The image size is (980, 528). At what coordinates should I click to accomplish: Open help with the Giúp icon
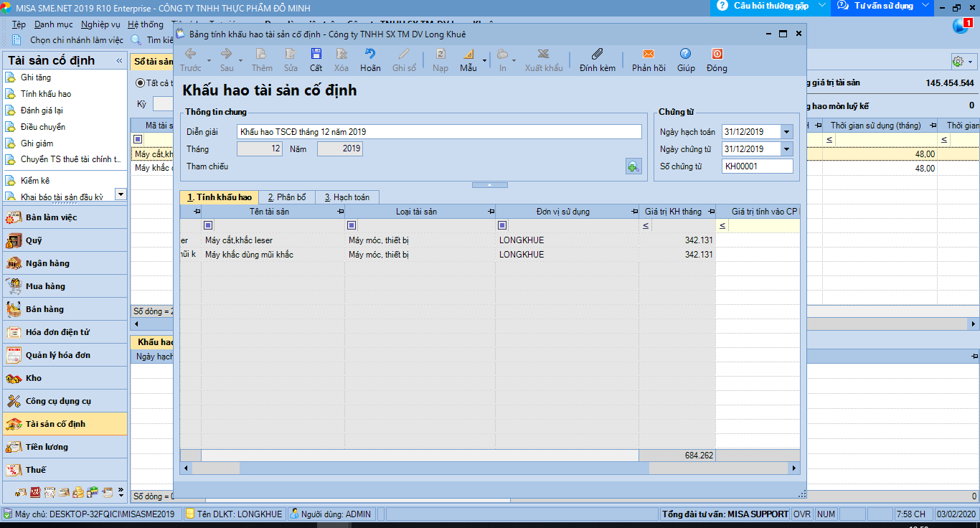686,54
